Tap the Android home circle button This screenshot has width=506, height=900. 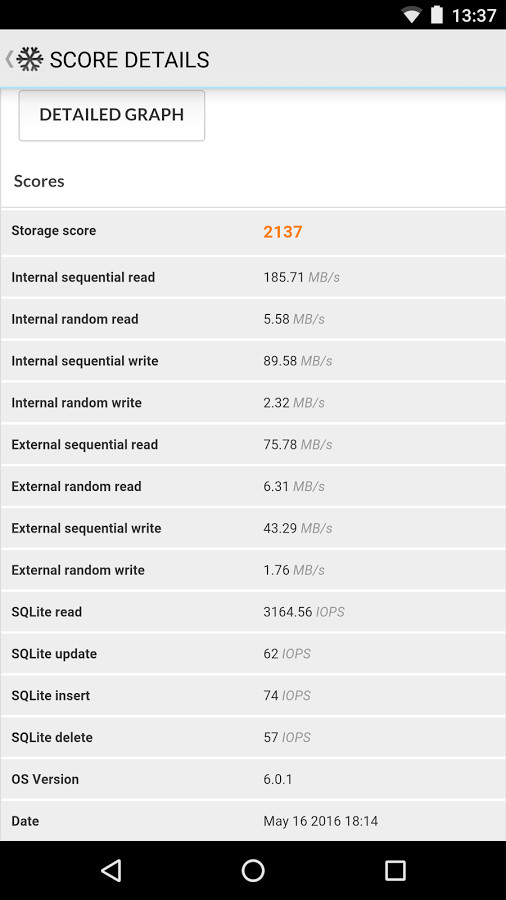pos(253,870)
